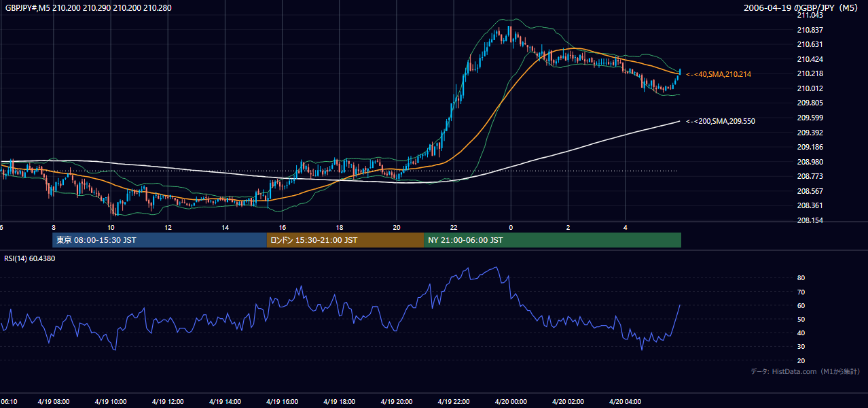
Task: Click hour tick 14 under price chart
Action: coord(225,227)
